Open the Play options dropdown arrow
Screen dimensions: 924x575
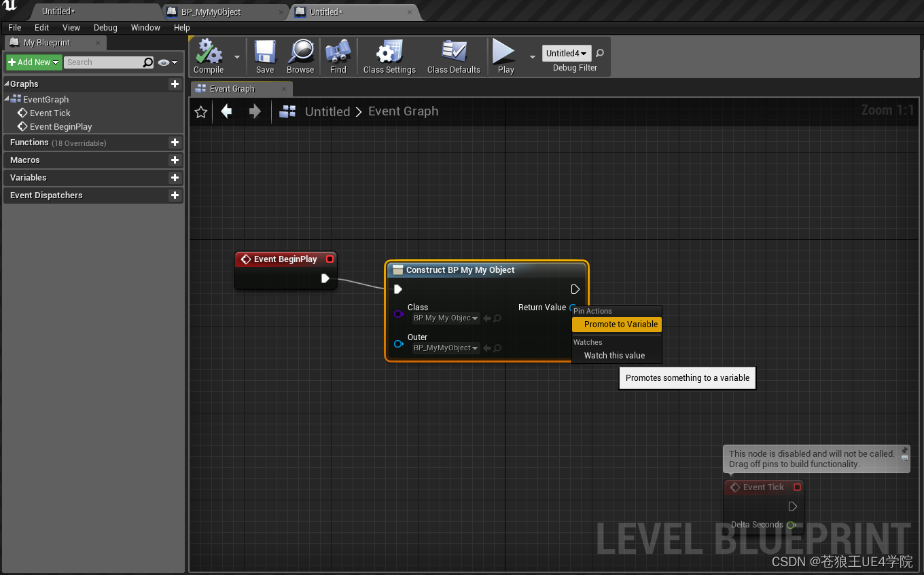coord(533,57)
